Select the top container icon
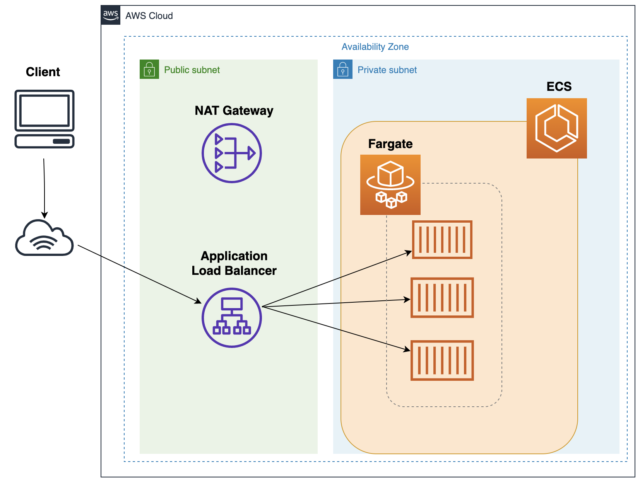The height and width of the screenshot is (484, 640). click(442, 240)
